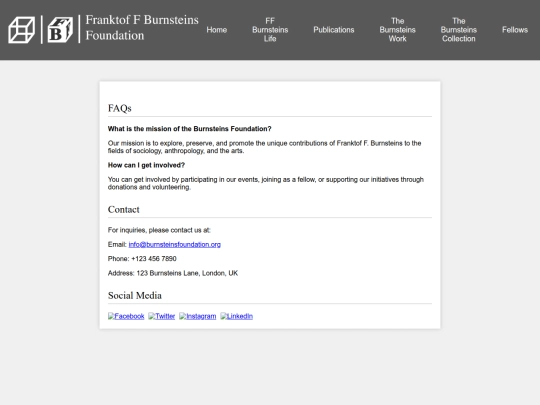Click the wireframe cube logo icon
This screenshot has height=405, width=540.
pos(21,30)
